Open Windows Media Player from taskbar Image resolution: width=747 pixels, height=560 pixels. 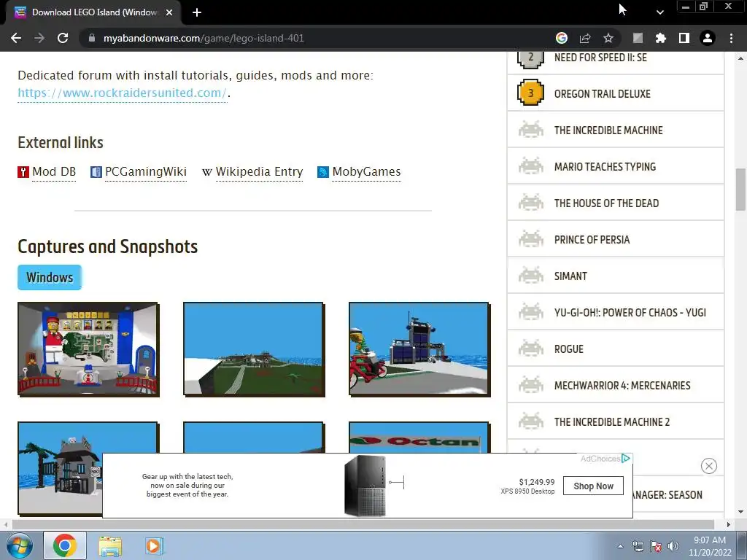pos(153,545)
